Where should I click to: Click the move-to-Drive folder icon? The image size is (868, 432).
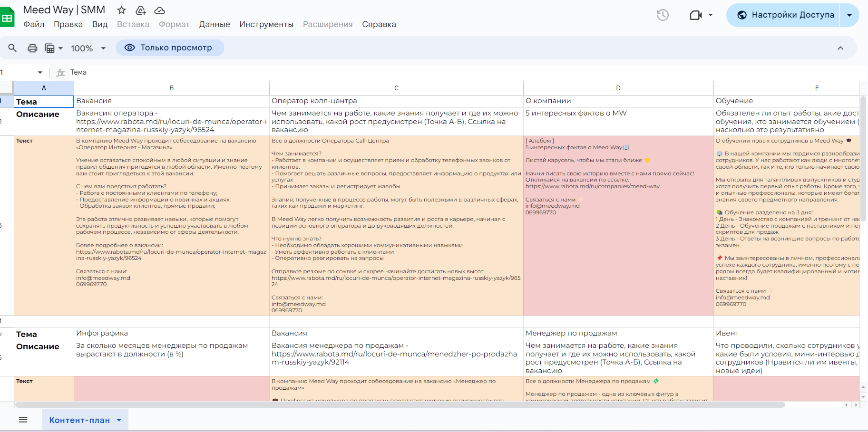[141, 10]
